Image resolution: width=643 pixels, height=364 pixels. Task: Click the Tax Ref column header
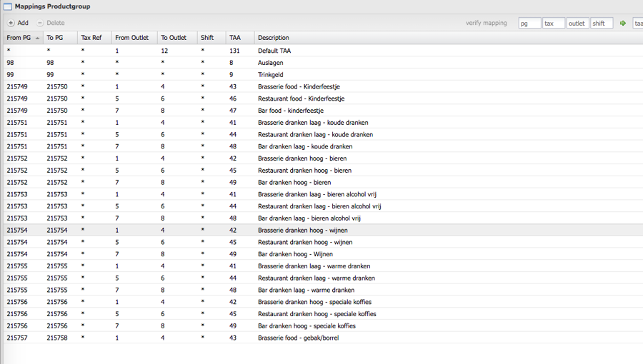pos(91,38)
